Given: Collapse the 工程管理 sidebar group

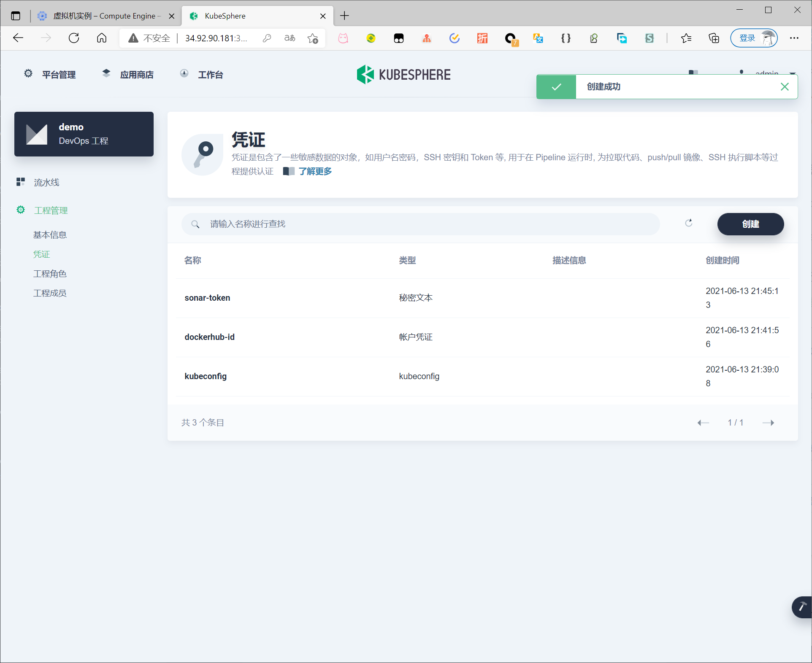Looking at the screenshot, I should [51, 210].
